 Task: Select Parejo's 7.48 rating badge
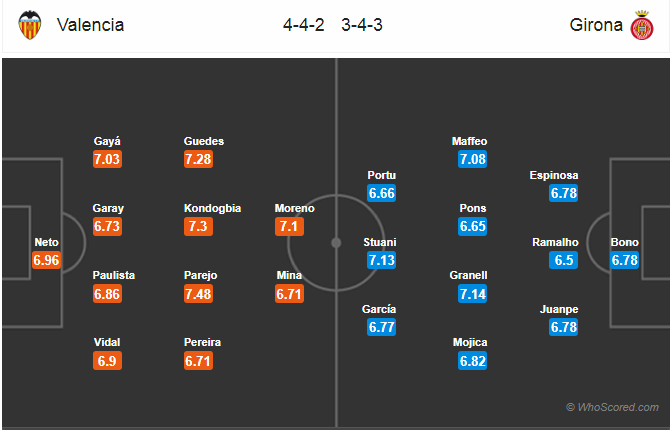click(x=200, y=293)
